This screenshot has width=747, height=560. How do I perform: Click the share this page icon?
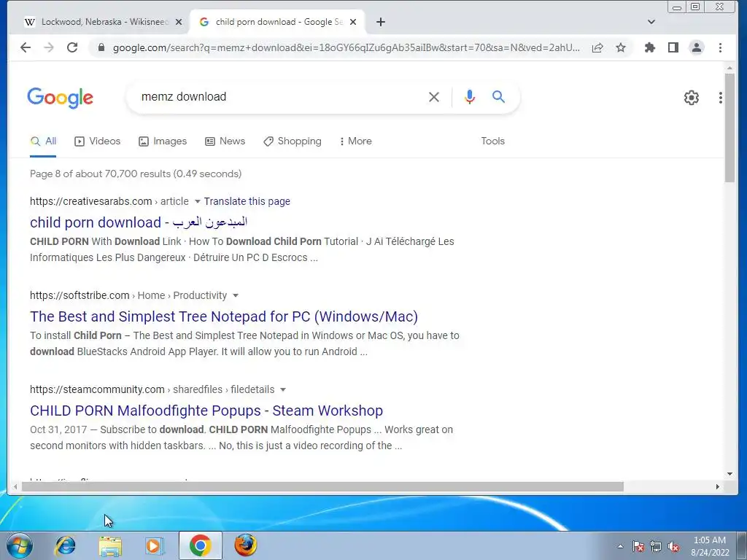pyautogui.click(x=597, y=47)
